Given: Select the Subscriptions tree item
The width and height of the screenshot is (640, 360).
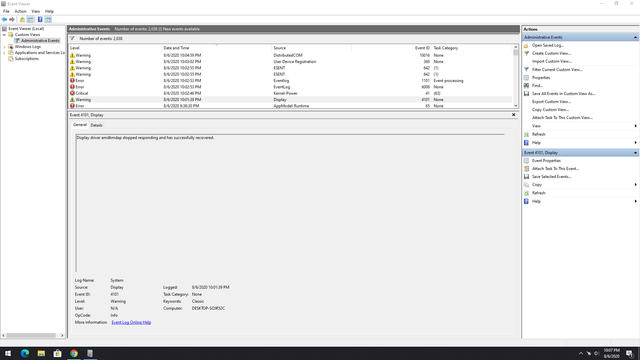Looking at the screenshot, I should coord(27,59).
